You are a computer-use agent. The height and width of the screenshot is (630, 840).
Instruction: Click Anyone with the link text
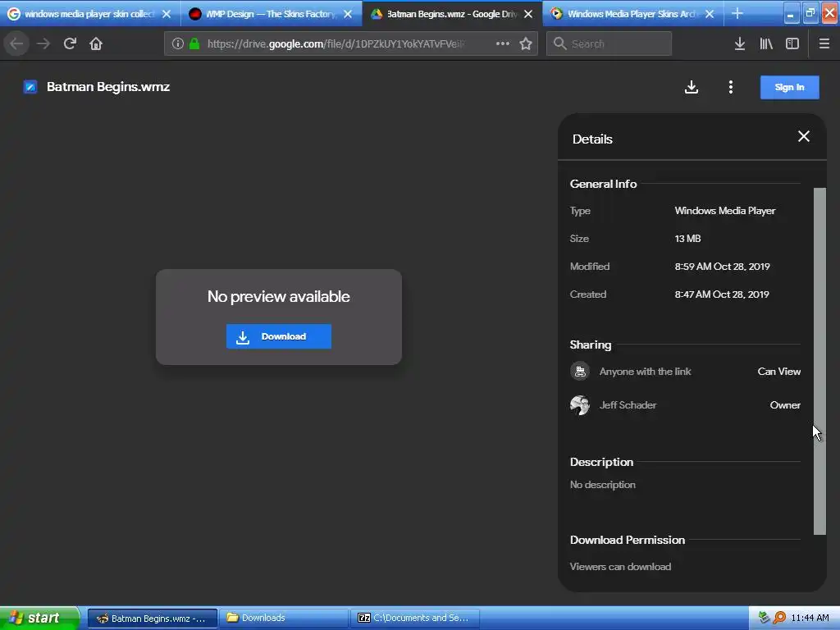click(645, 372)
